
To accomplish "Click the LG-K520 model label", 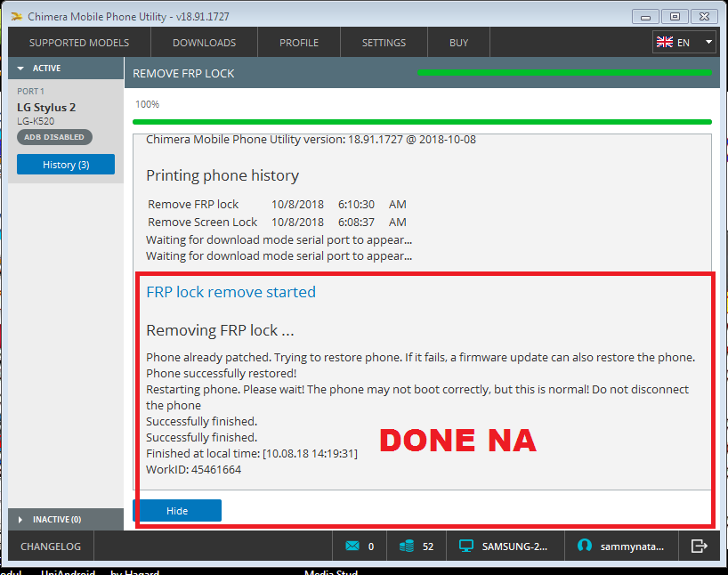I will [x=36, y=121].
